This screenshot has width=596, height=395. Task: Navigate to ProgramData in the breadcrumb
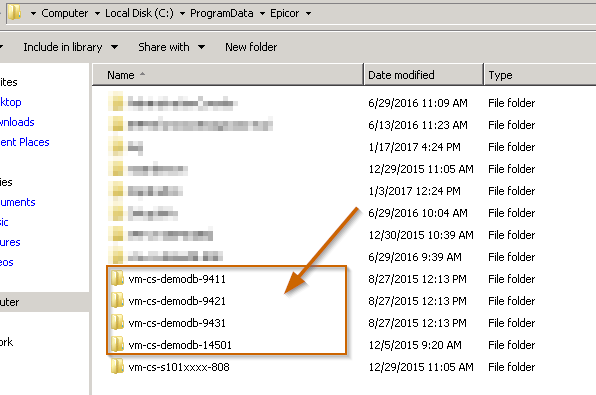(222, 13)
